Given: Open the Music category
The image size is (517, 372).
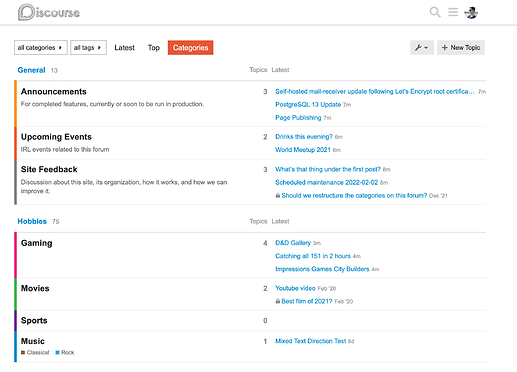Looking at the screenshot, I should tap(33, 341).
